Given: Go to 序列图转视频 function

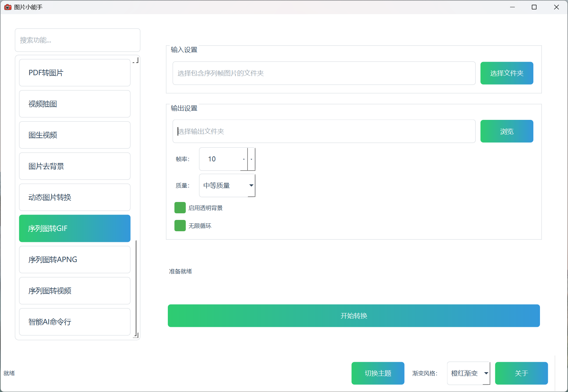Looking at the screenshot, I should tap(75, 291).
